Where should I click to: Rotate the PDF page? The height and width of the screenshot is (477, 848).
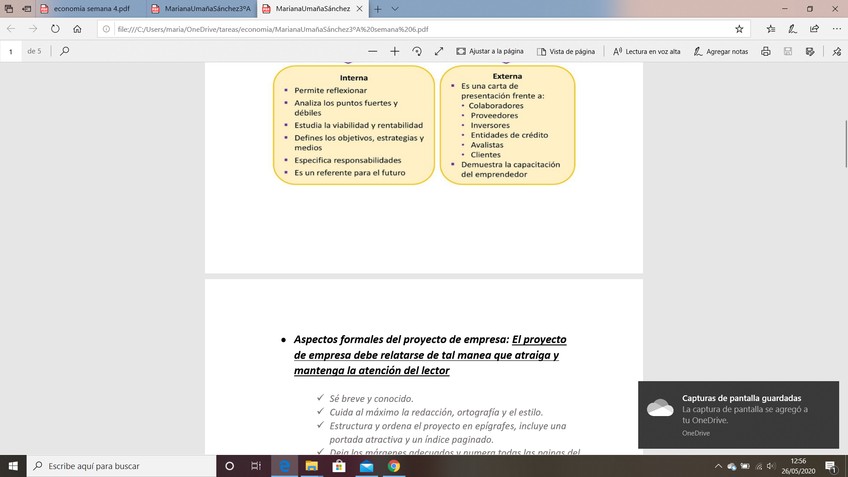coord(416,51)
